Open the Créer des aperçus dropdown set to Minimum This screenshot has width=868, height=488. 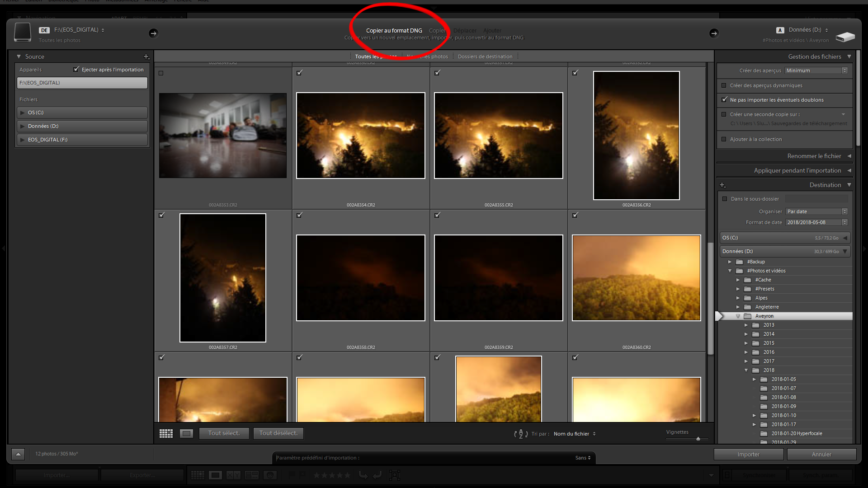click(x=815, y=70)
